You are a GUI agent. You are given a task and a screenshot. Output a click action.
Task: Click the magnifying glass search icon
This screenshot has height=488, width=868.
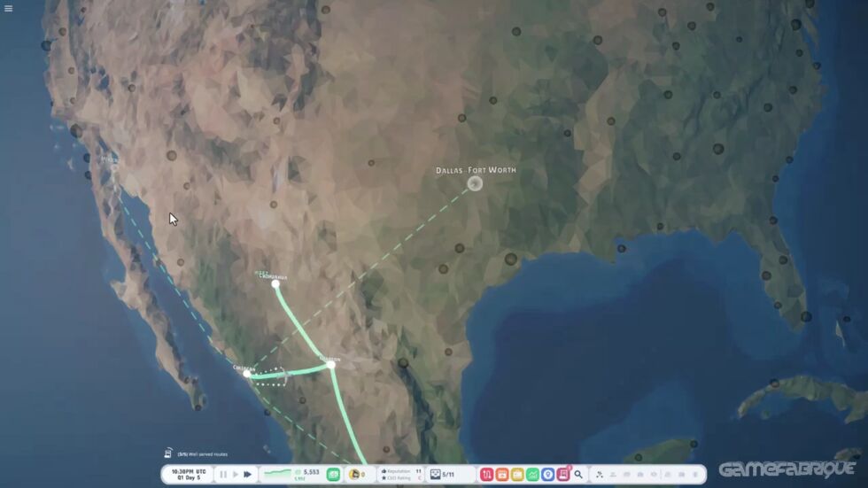(578, 475)
